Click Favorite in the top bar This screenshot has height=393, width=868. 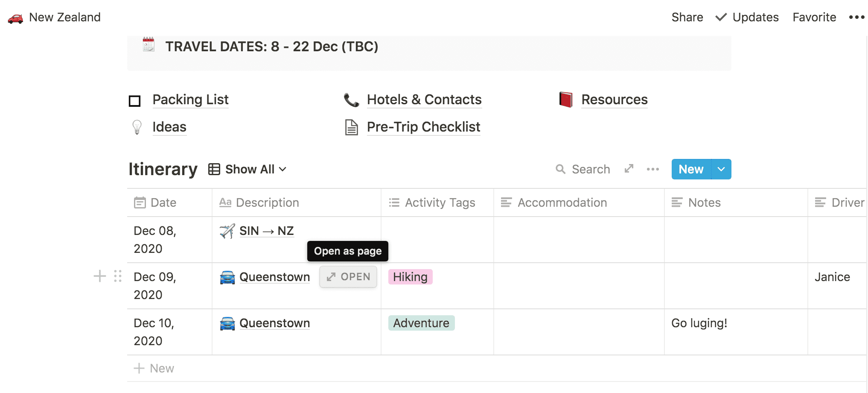814,18
